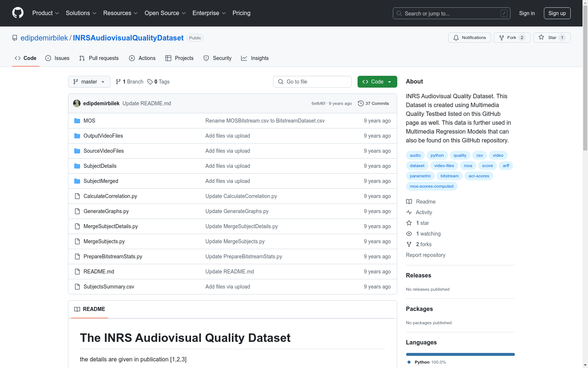Click the video-files topic tag
Image resolution: width=588 pixels, height=368 pixels.
[444, 166]
